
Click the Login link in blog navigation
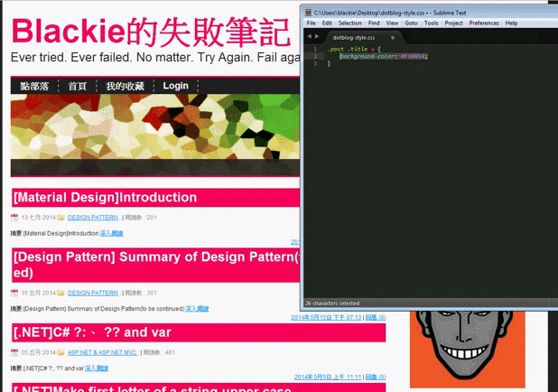point(175,86)
